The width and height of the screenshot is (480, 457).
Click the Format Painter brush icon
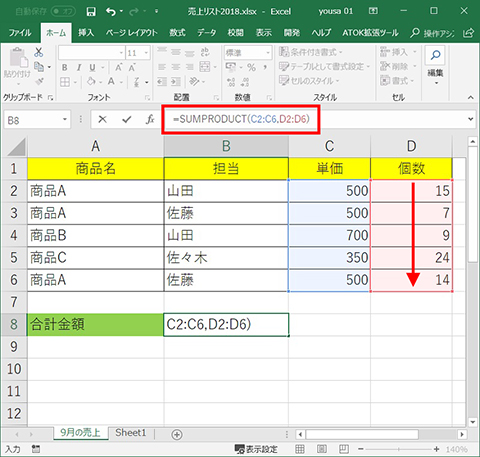point(39,81)
